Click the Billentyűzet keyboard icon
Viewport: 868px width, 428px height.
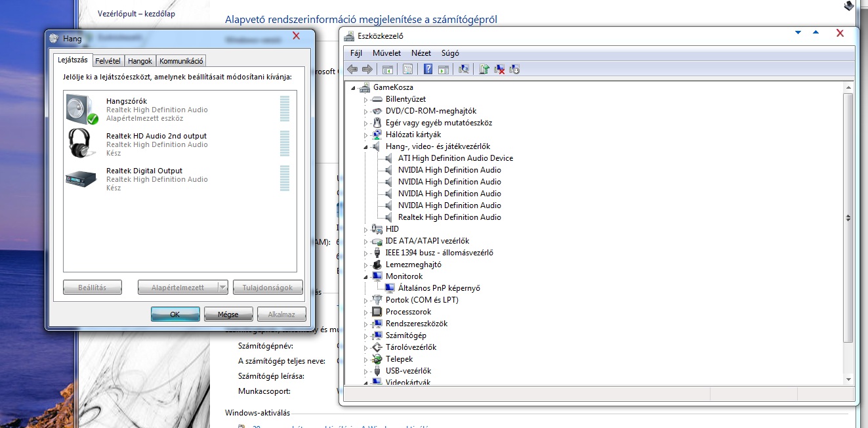click(377, 99)
